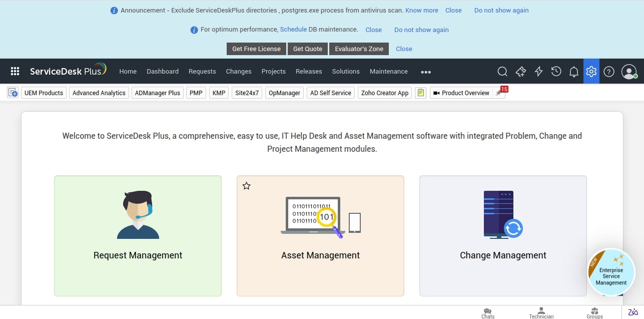Open the Solutions tab
Viewport: 644px width, 319px height.
346,71
